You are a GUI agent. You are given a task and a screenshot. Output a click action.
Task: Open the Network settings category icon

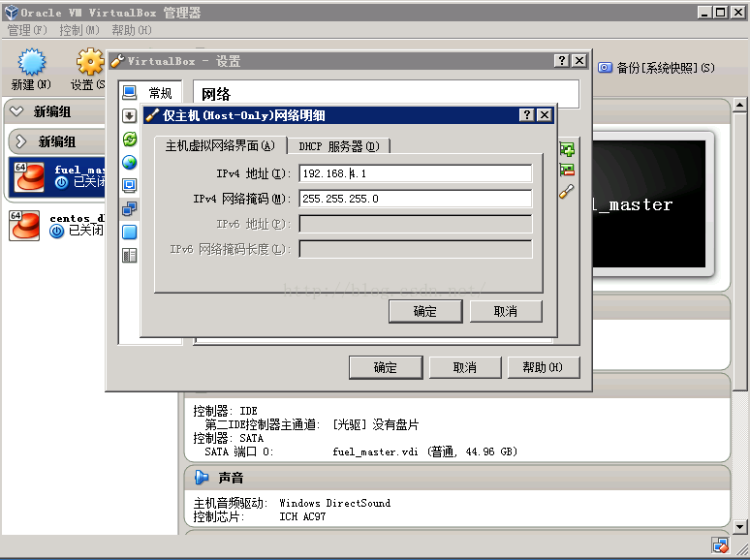pyautogui.click(x=129, y=208)
